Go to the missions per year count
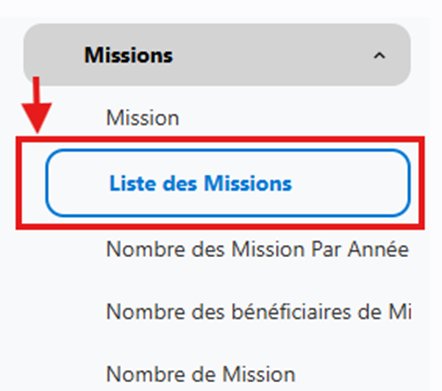 click(x=257, y=249)
